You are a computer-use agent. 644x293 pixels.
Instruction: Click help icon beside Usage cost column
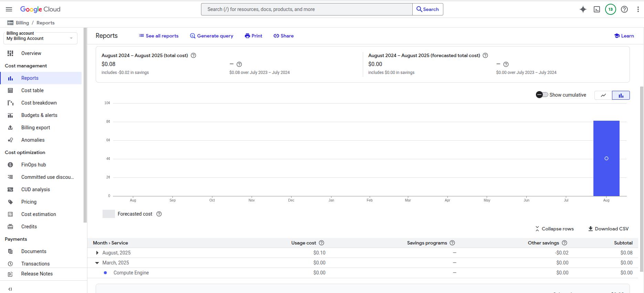point(321,243)
